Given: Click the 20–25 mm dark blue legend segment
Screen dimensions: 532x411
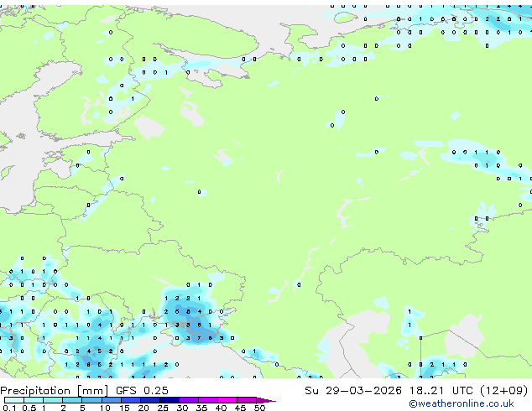Looking at the screenshot, I should point(150,400).
